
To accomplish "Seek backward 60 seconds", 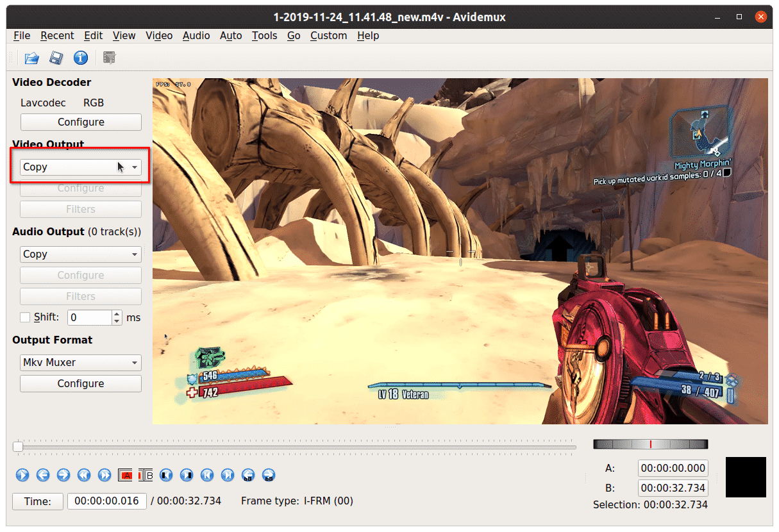I will click(248, 475).
